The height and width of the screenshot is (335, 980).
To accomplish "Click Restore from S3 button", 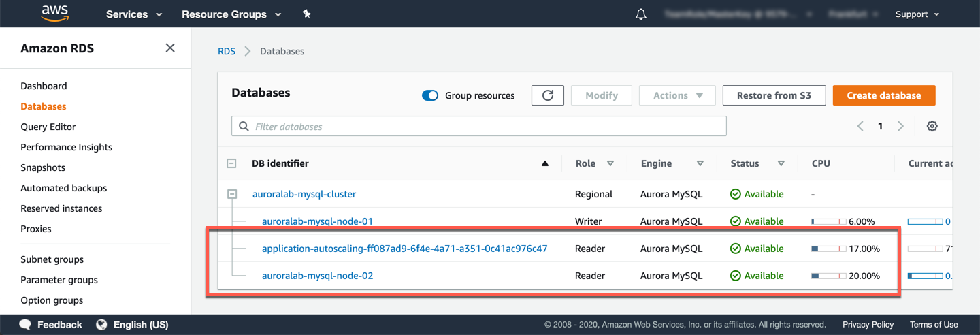I will [x=774, y=95].
